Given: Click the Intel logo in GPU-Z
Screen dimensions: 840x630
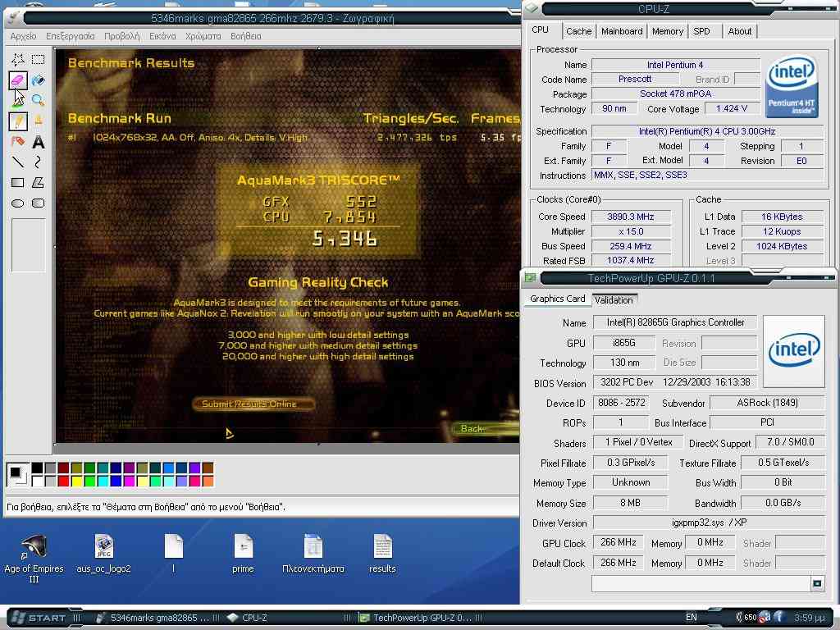Looking at the screenshot, I should 793,351.
